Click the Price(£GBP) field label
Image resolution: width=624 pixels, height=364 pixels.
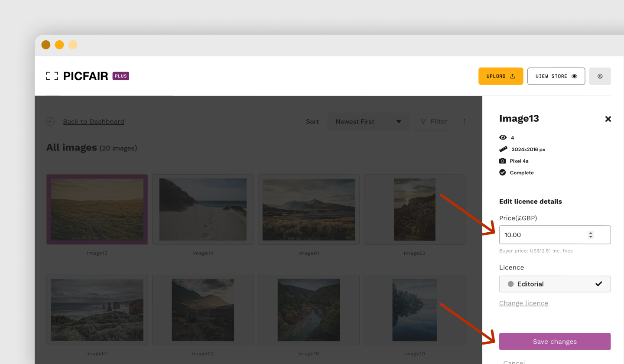(518, 218)
